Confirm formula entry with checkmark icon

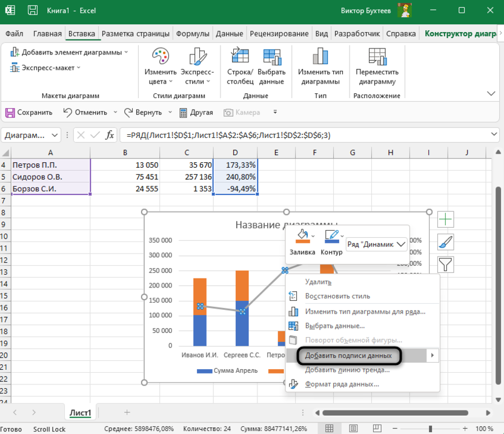click(x=95, y=135)
